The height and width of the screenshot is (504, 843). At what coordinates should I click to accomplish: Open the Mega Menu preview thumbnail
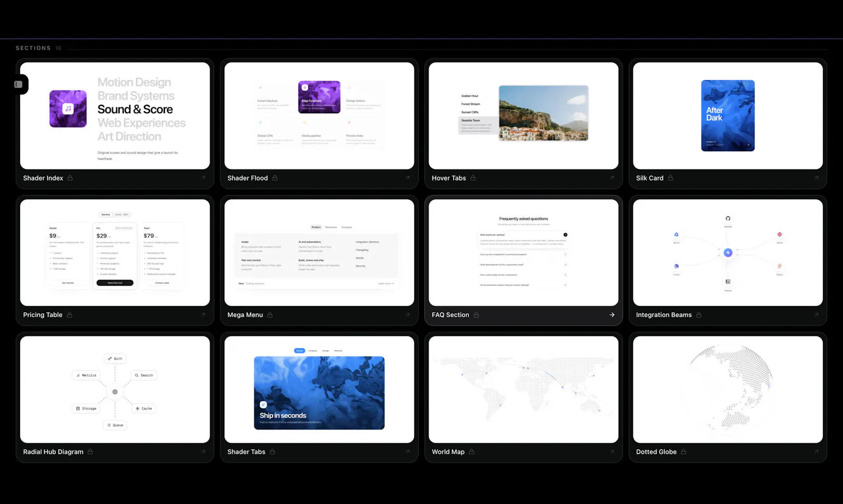(x=319, y=253)
